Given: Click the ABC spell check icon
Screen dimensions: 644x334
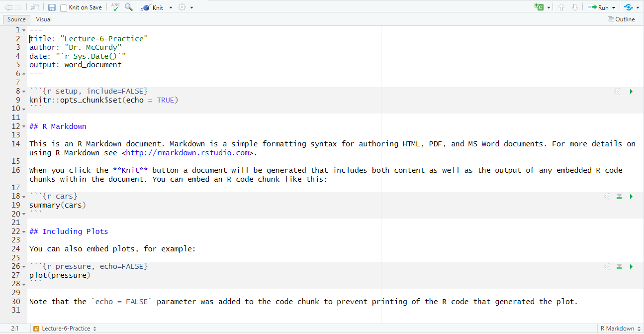Looking at the screenshot, I should click(x=116, y=7).
